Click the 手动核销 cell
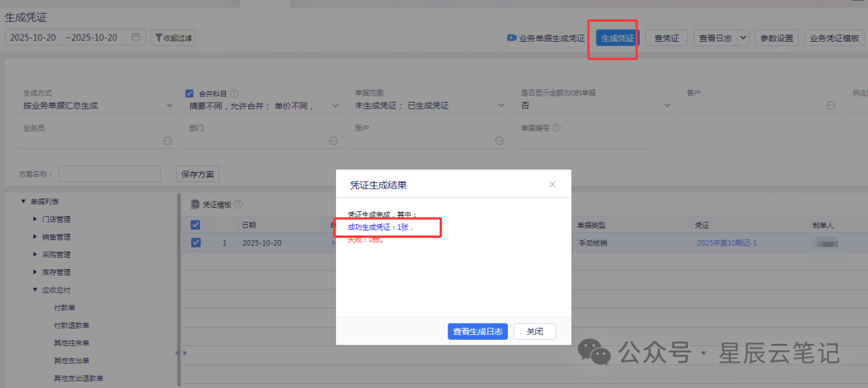 [x=592, y=243]
